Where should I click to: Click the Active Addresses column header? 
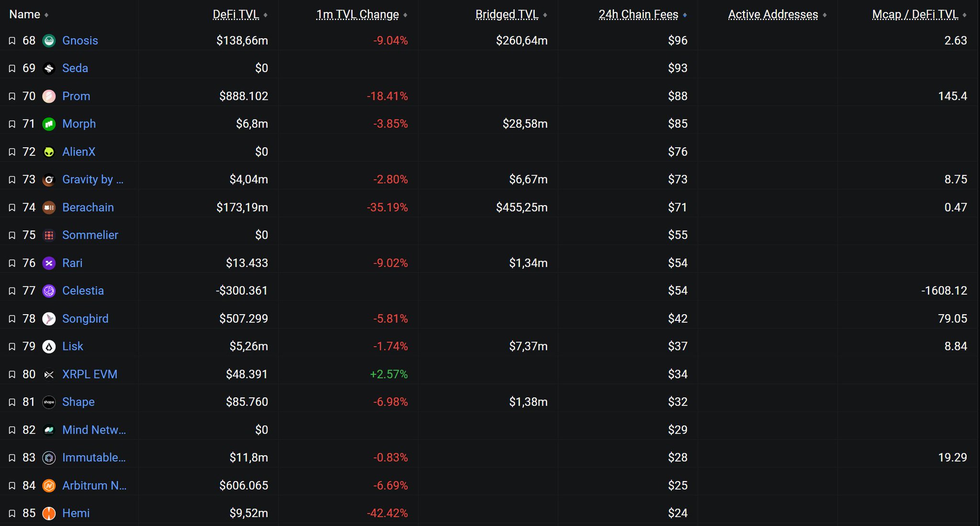click(x=772, y=14)
